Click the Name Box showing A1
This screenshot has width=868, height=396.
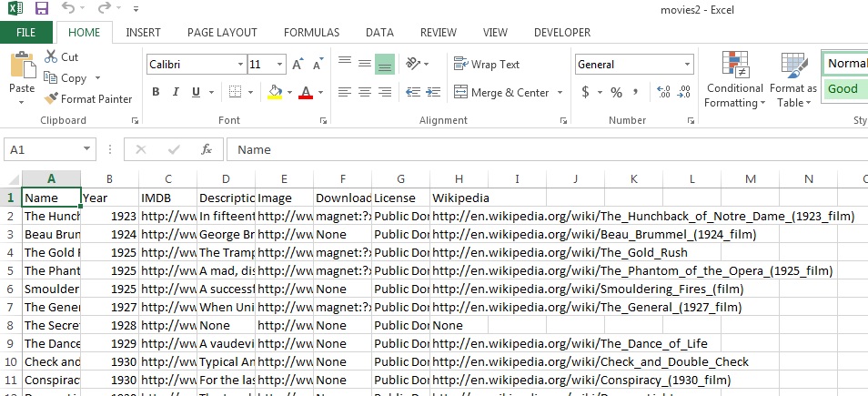pos(50,149)
